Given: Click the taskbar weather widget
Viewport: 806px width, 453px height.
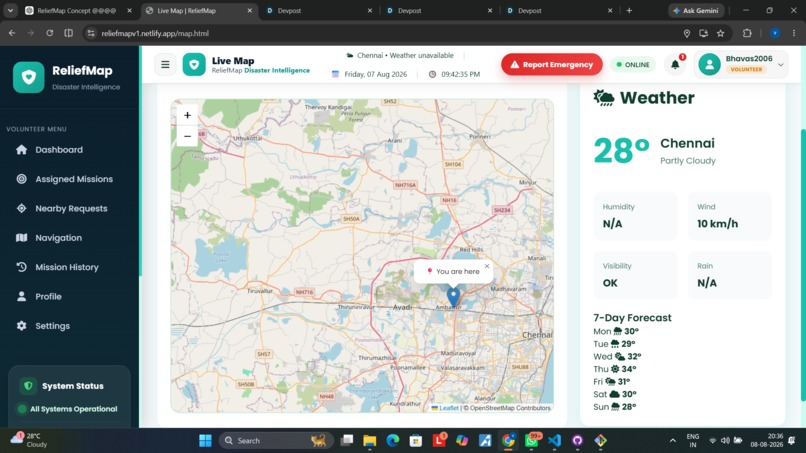Looking at the screenshot, I should coord(29,440).
